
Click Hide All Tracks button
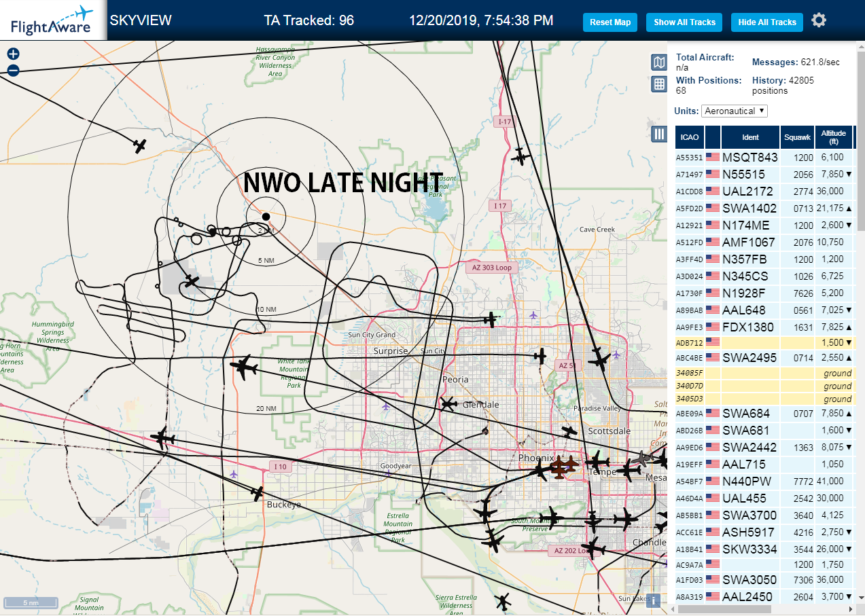pos(767,22)
